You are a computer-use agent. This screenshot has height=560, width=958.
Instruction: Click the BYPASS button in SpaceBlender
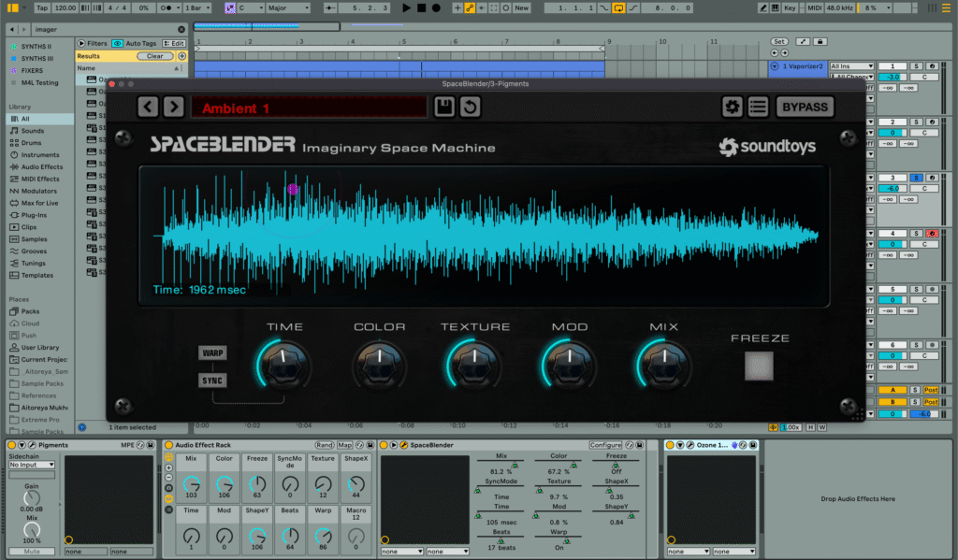tap(805, 107)
